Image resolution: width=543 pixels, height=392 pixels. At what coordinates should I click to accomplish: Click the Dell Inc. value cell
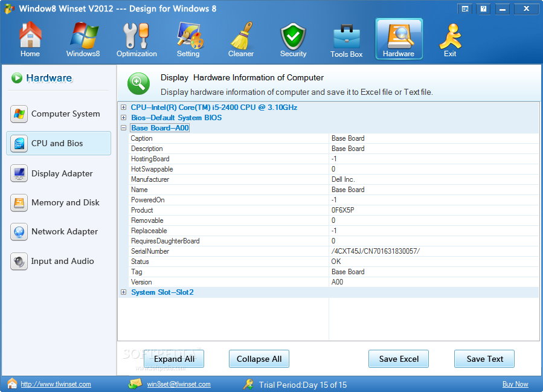pos(343,179)
